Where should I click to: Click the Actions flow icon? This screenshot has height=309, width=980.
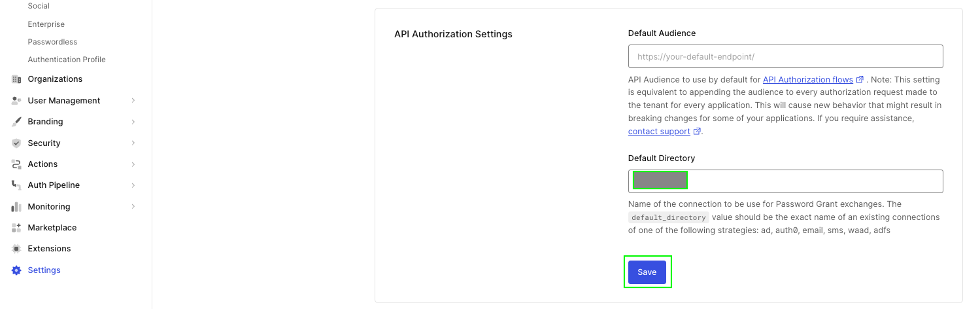(16, 164)
